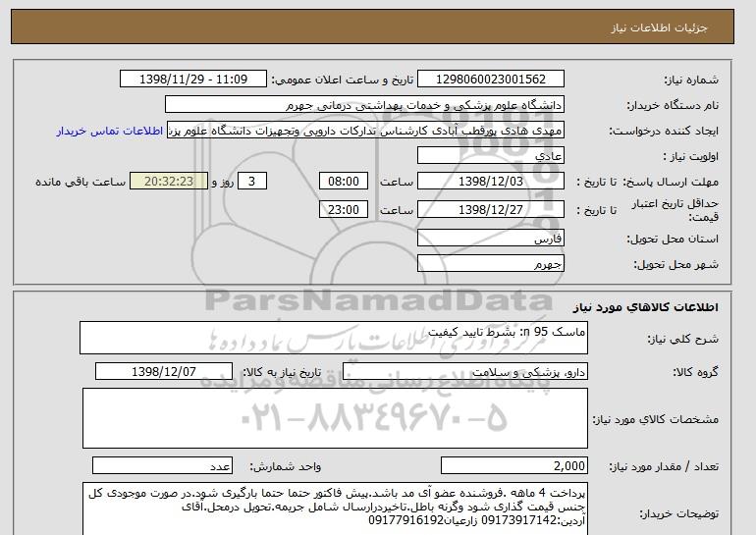Click the public announcement date field 1398/11/29 - 11:09

[x=192, y=80]
